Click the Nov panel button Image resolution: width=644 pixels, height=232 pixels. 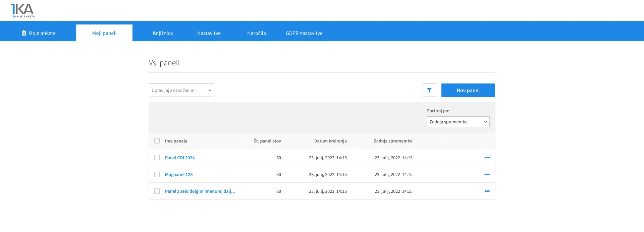[468, 90]
